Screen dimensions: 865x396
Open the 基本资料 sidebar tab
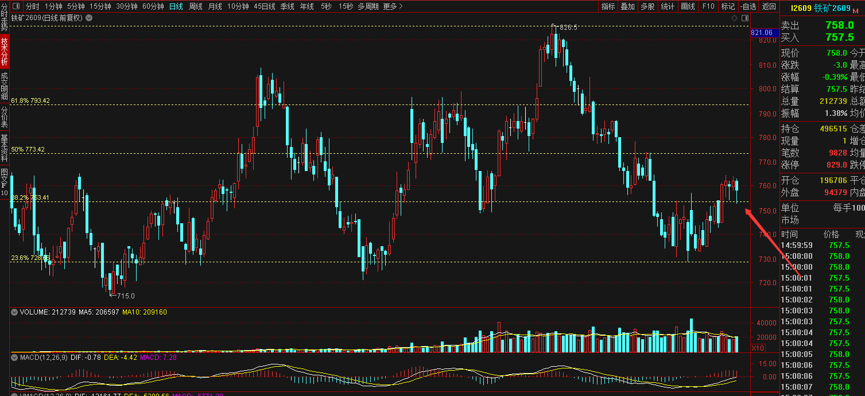click(x=4, y=148)
